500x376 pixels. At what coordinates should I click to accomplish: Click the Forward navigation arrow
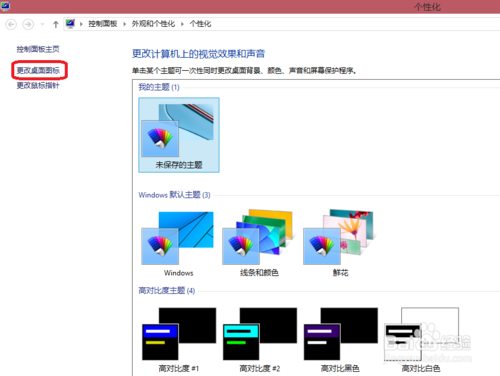(x=28, y=24)
